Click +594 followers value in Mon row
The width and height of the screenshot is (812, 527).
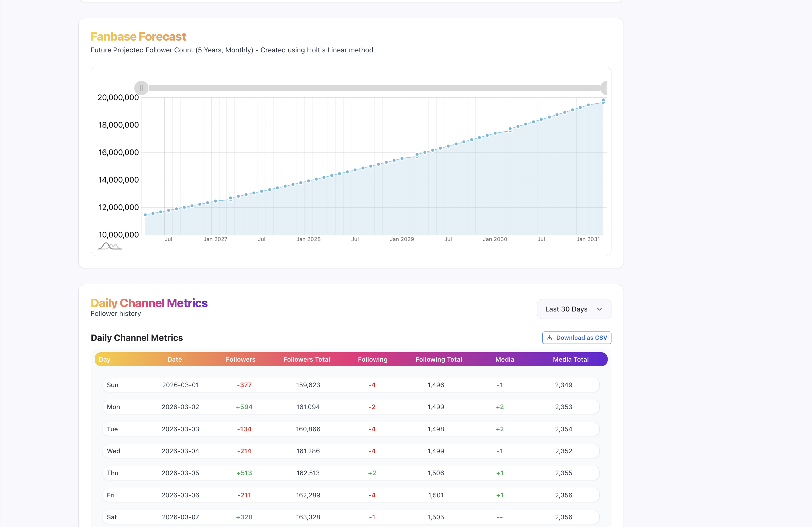pyautogui.click(x=244, y=407)
